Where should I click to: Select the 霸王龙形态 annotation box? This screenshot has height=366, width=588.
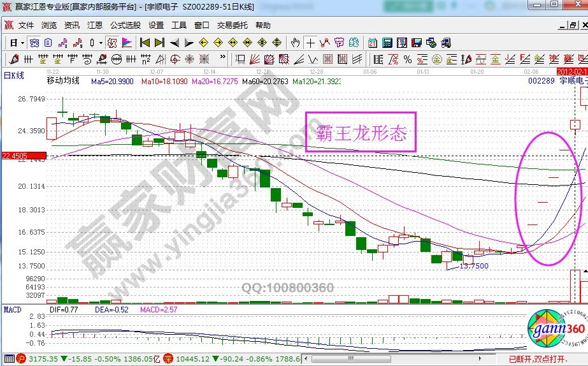pos(361,133)
